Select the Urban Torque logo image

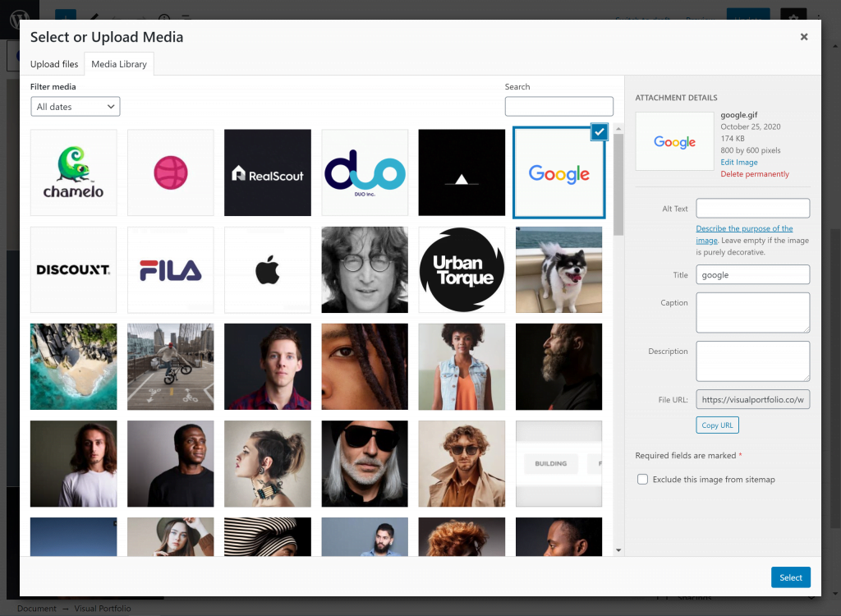pos(462,270)
